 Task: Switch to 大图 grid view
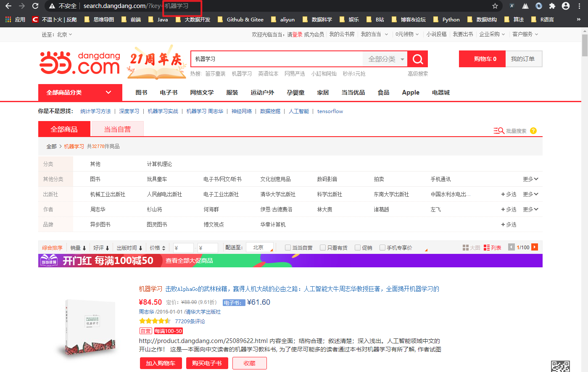471,248
